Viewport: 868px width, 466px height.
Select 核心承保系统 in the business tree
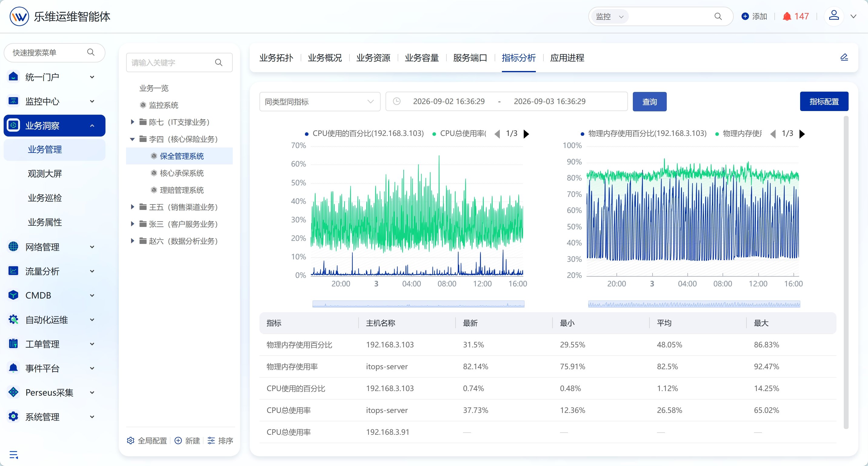pos(182,173)
